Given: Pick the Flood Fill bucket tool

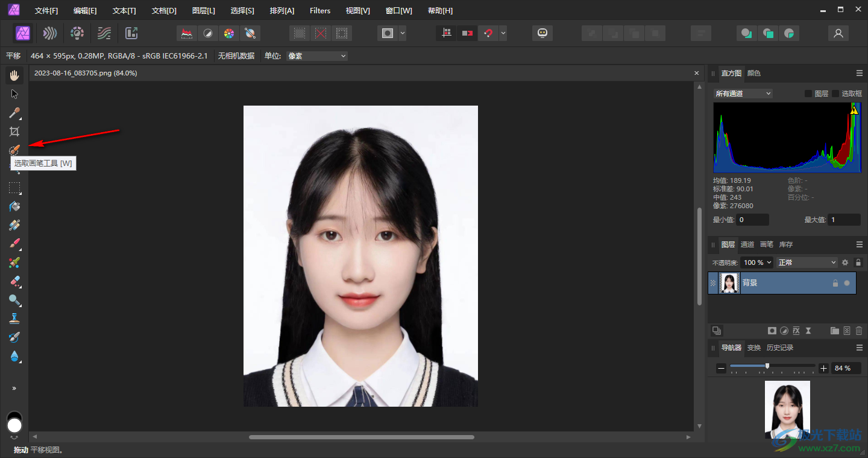Looking at the screenshot, I should click(14, 206).
